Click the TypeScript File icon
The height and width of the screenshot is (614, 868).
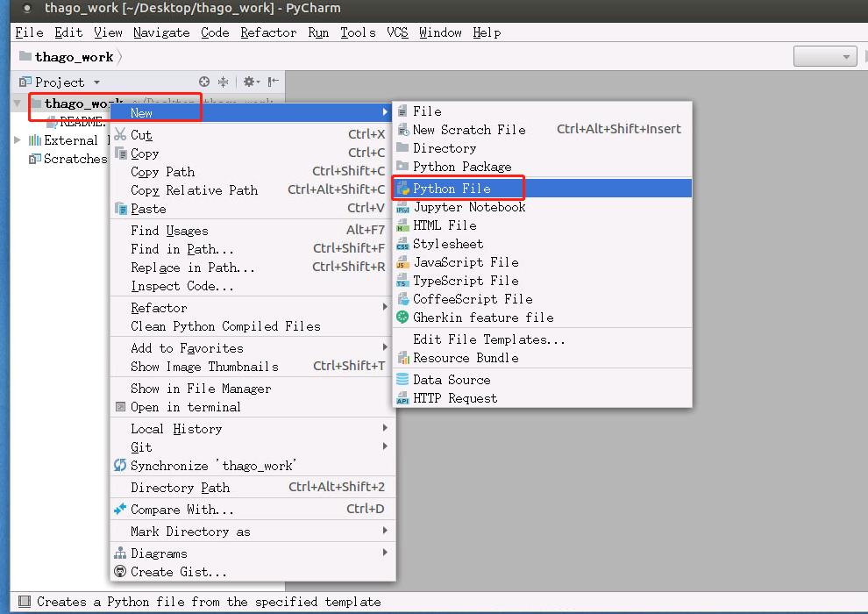pyautogui.click(x=403, y=281)
